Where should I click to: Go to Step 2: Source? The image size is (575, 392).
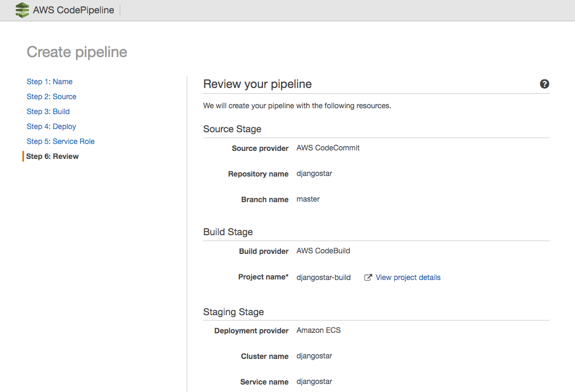pos(51,97)
